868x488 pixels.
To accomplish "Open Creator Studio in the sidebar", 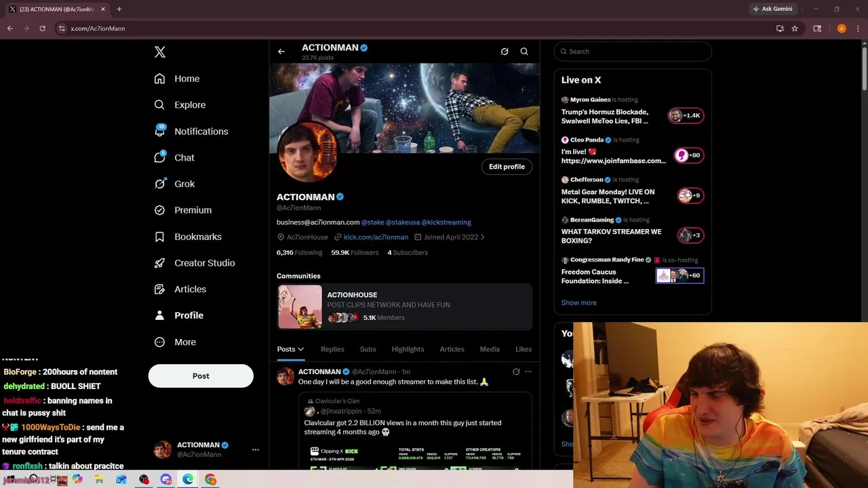I will pyautogui.click(x=195, y=263).
